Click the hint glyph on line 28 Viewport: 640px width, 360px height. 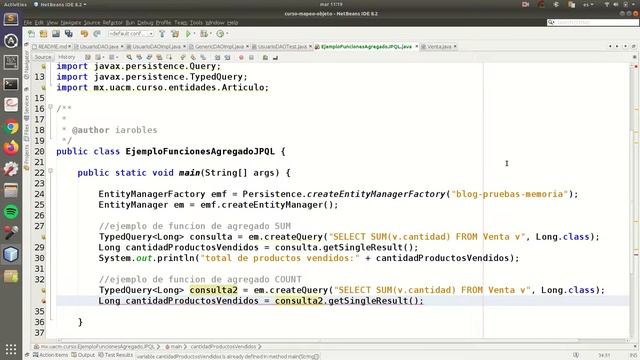click(x=43, y=237)
